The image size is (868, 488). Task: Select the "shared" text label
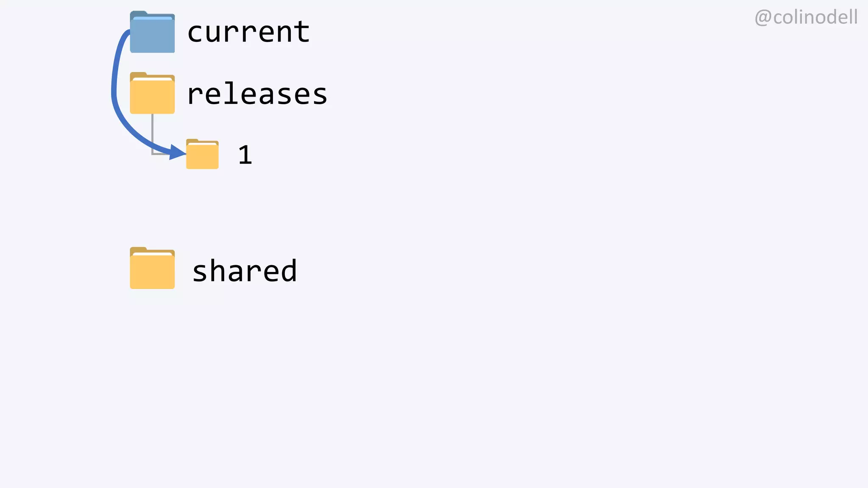(245, 271)
